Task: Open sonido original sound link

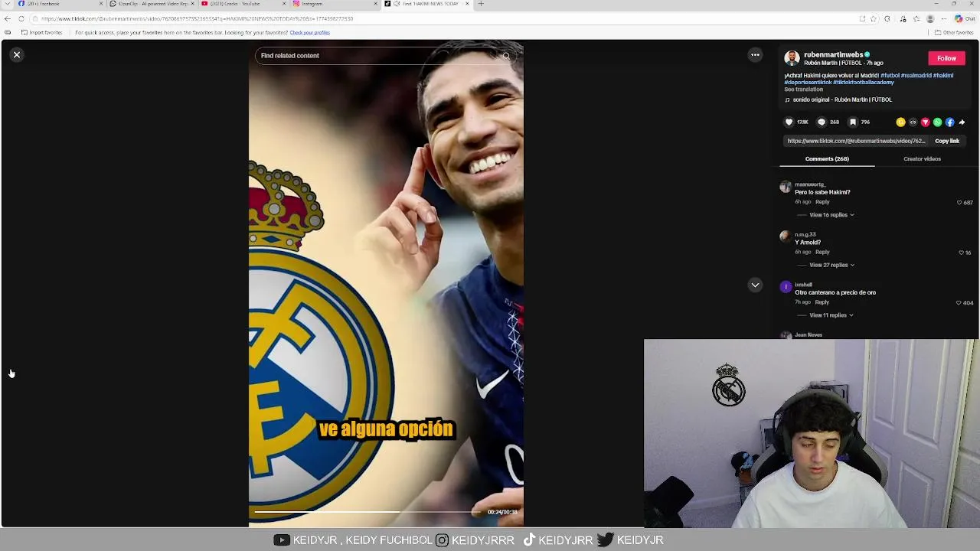Action: point(842,99)
